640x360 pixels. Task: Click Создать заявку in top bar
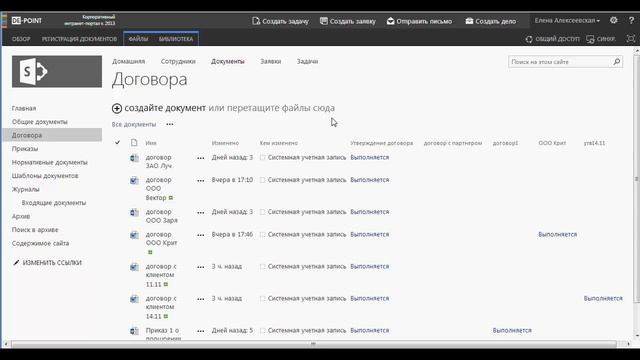pyautogui.click(x=347, y=21)
